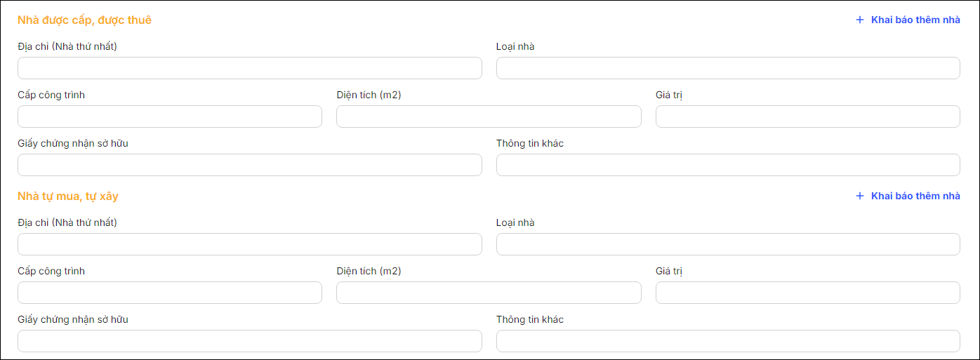Click the 'Nhà tự mua, tự xây' section heading
This screenshot has height=360, width=980.
click(68, 196)
